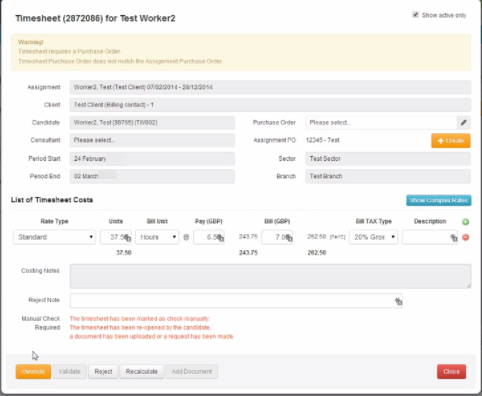The image size is (482, 396).
Task: Click the Description input field
Action: 430,237
